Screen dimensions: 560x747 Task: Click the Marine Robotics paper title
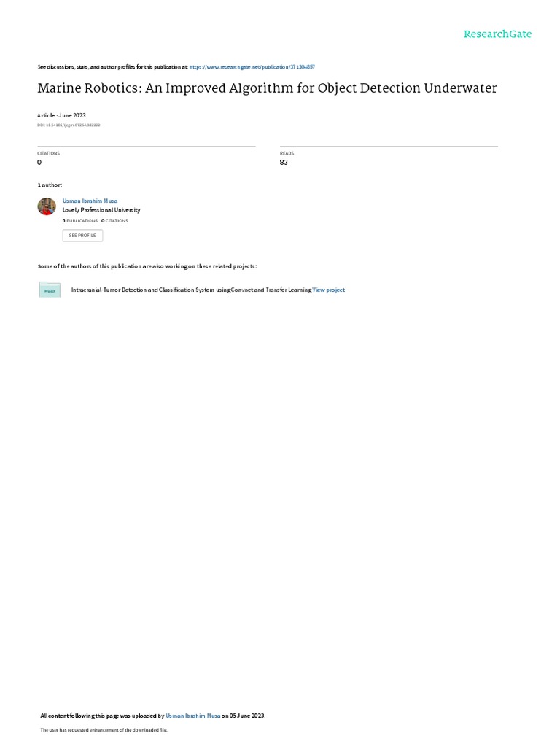tap(267, 88)
